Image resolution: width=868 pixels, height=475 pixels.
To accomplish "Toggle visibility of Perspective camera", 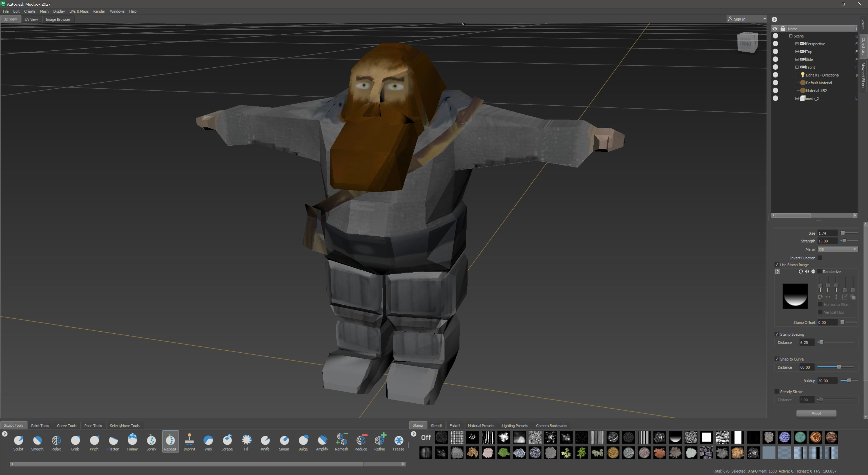I will (775, 43).
